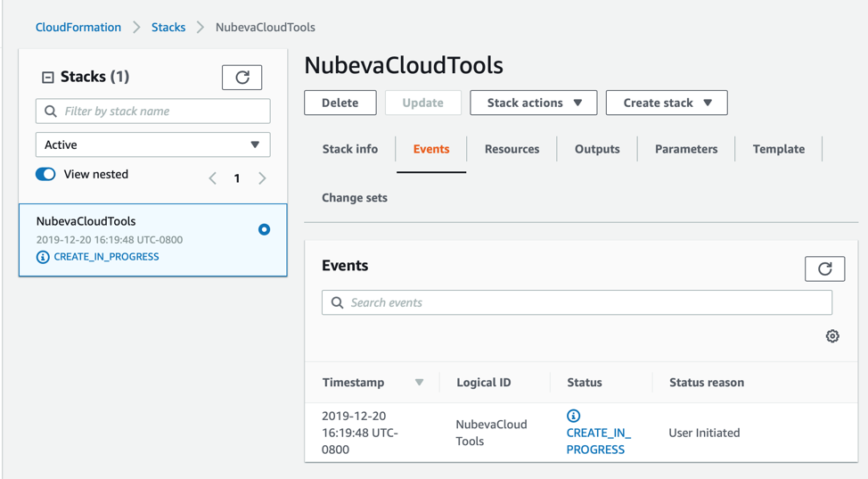Go to CloudFormation breadcrumb link
This screenshot has height=479, width=868.
click(x=78, y=27)
